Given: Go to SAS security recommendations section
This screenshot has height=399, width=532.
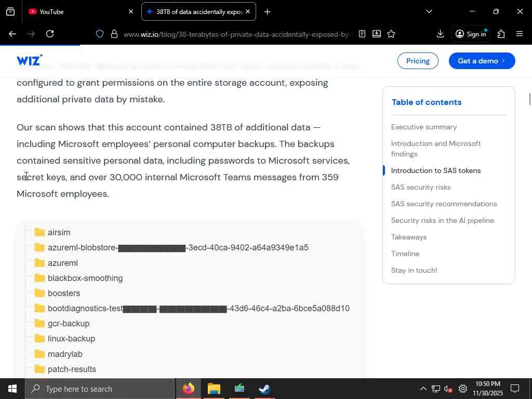Looking at the screenshot, I should pos(444,204).
